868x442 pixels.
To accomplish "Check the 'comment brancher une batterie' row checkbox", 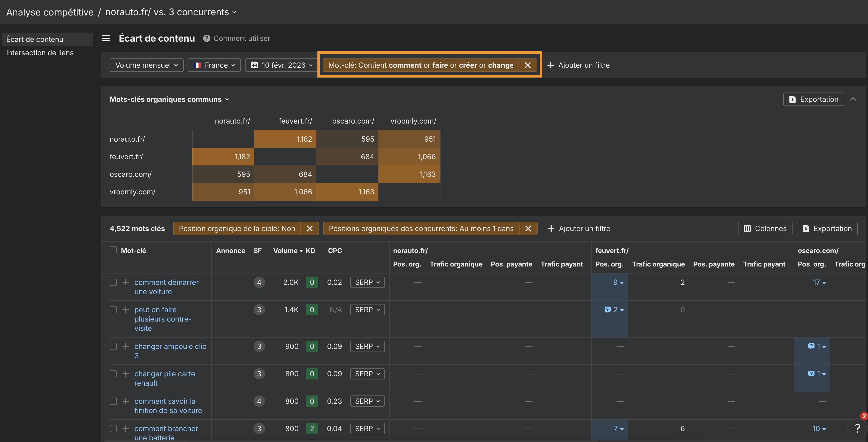I will [x=113, y=429].
